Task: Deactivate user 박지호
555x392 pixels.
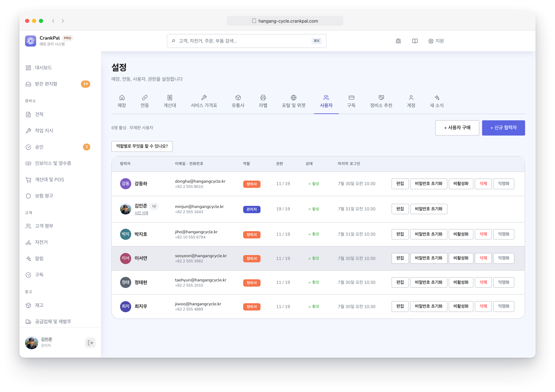Action: [x=461, y=234]
